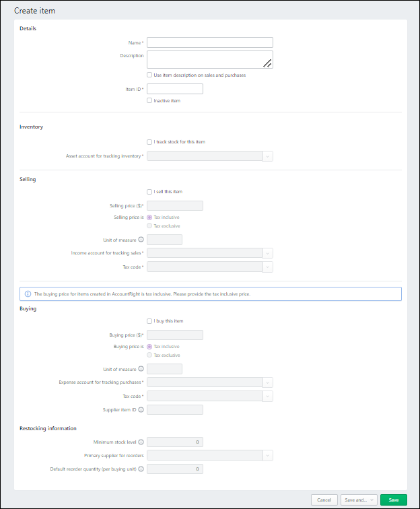Click into the Name input field
Screen dimensions: 420x509
coord(209,42)
